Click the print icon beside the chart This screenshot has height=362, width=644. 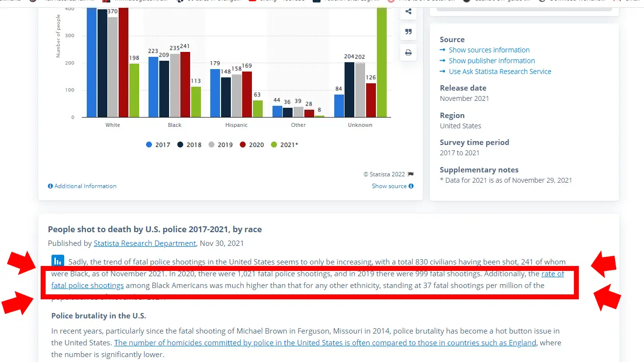[408, 52]
